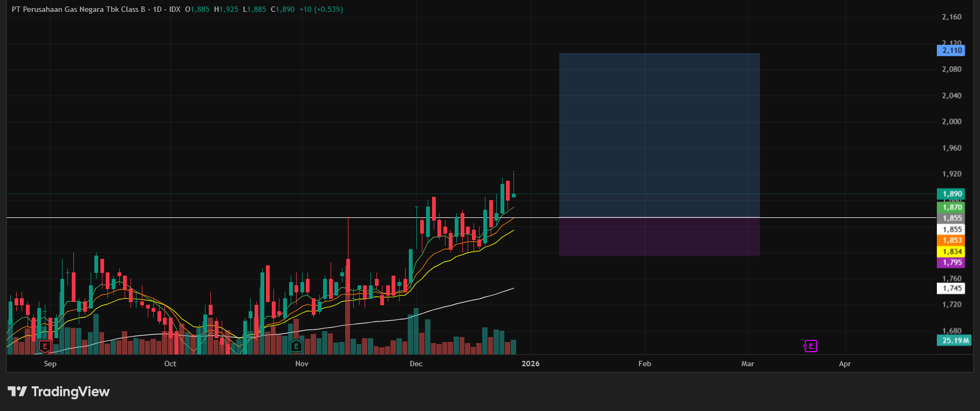Click the teal 25.19M volume label
This screenshot has height=411, width=980.
(x=954, y=340)
